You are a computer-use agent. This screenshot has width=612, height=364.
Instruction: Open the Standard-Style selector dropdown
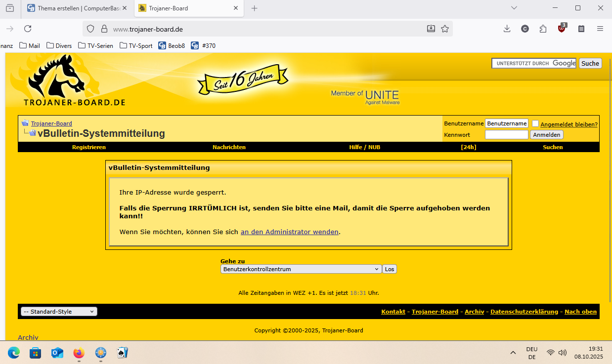[x=59, y=312]
